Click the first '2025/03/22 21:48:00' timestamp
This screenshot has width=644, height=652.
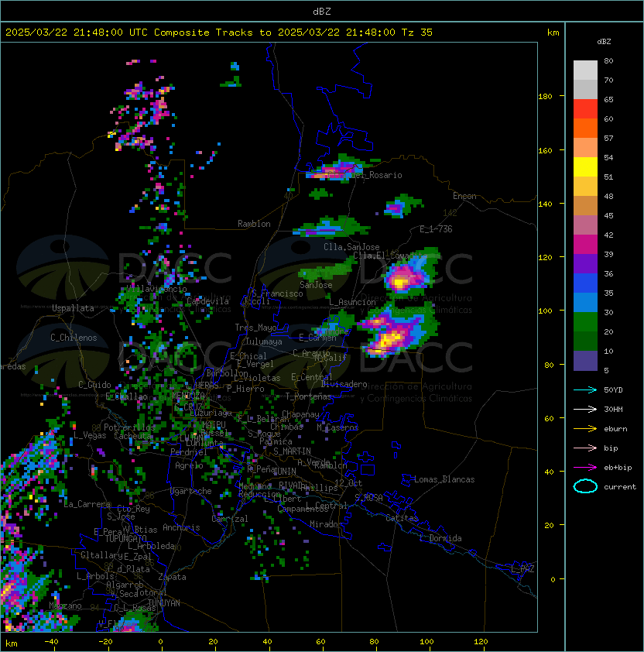[64, 33]
